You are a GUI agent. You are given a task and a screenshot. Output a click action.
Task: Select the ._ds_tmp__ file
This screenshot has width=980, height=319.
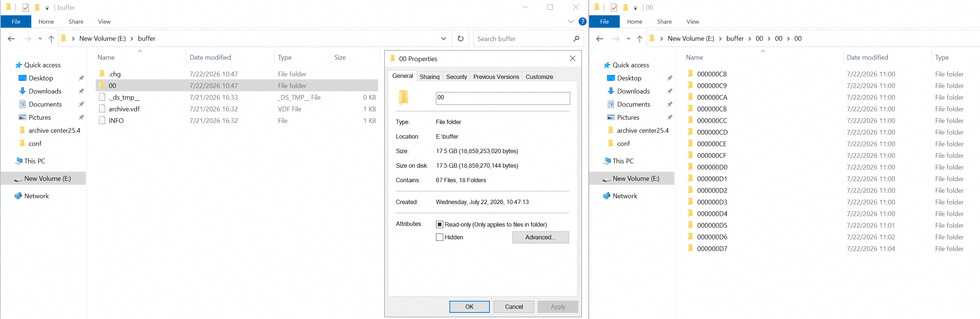click(x=124, y=97)
